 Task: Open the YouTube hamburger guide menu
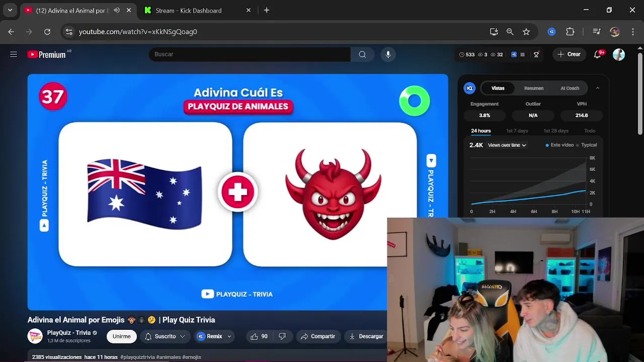(14, 54)
